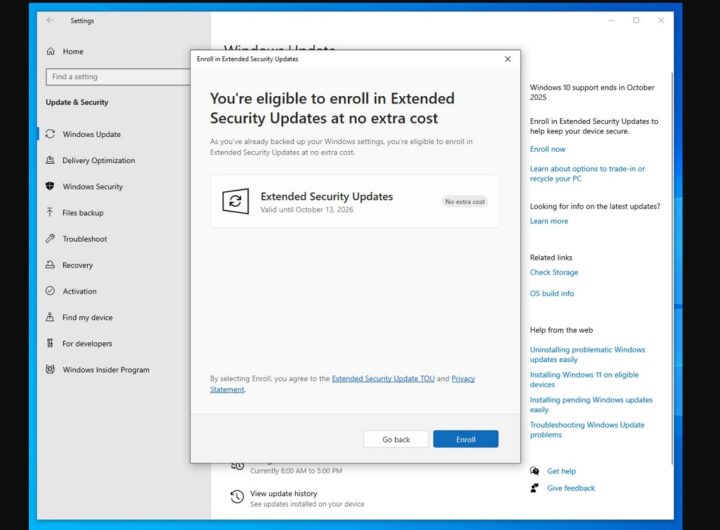Click the Delivery Optimization icon
The image size is (720, 530).
click(x=50, y=160)
